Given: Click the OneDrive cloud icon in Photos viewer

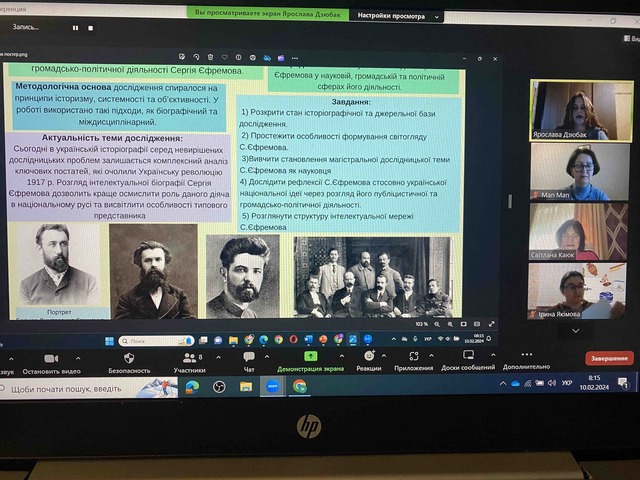Looking at the screenshot, I should [x=267, y=58].
